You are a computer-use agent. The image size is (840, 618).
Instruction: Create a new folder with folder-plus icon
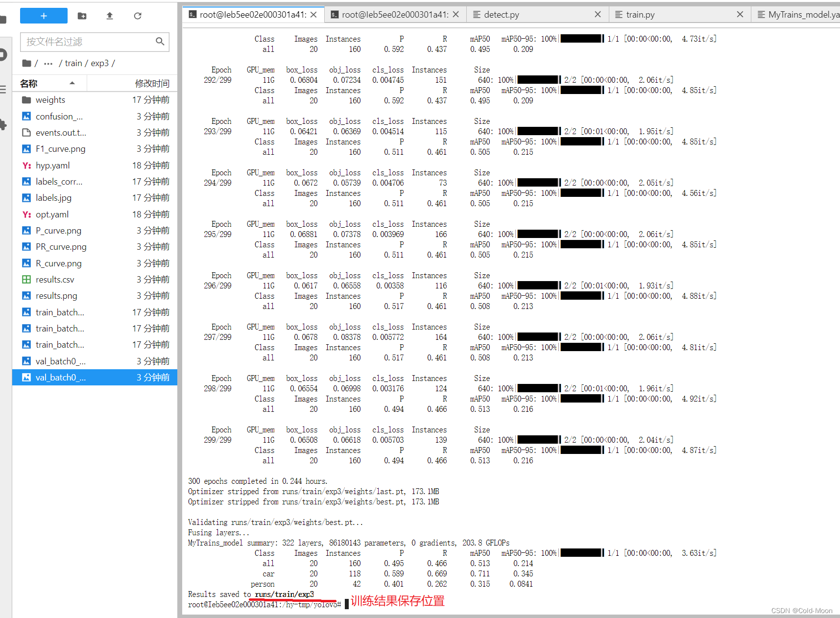point(82,16)
